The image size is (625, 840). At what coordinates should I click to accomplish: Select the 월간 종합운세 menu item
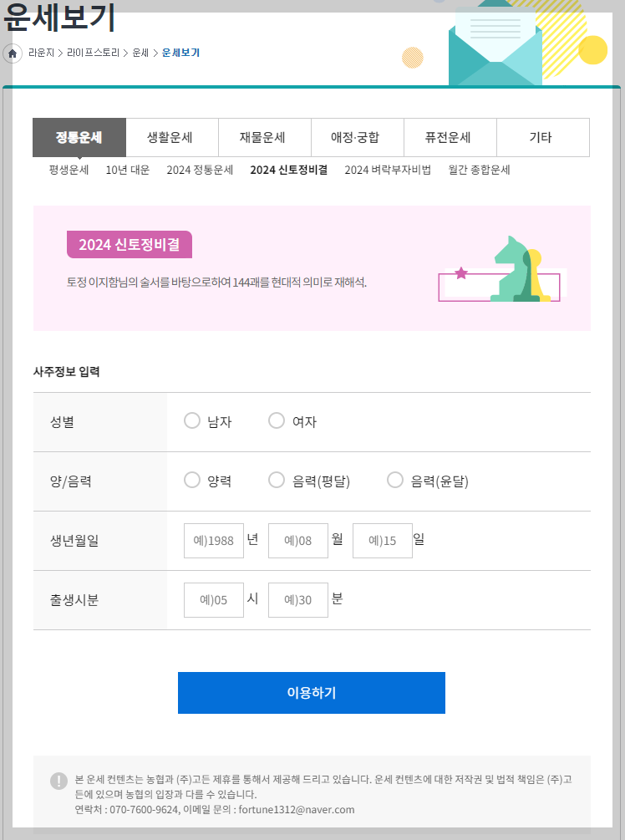click(x=482, y=169)
